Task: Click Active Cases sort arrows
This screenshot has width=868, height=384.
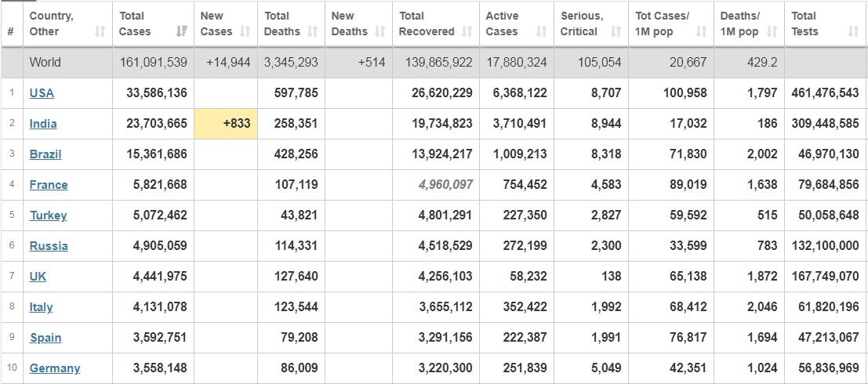Action: tap(541, 31)
